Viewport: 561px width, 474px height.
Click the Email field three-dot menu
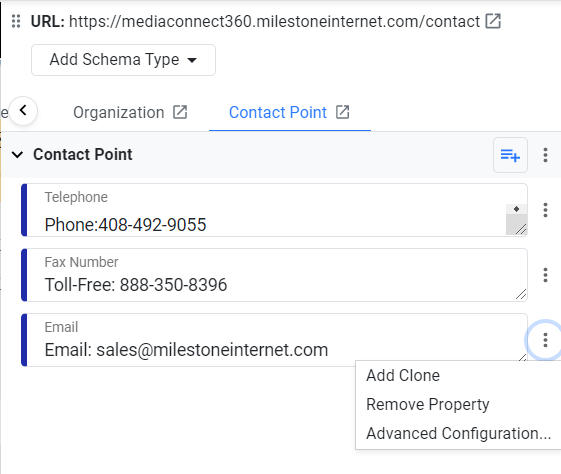point(545,340)
